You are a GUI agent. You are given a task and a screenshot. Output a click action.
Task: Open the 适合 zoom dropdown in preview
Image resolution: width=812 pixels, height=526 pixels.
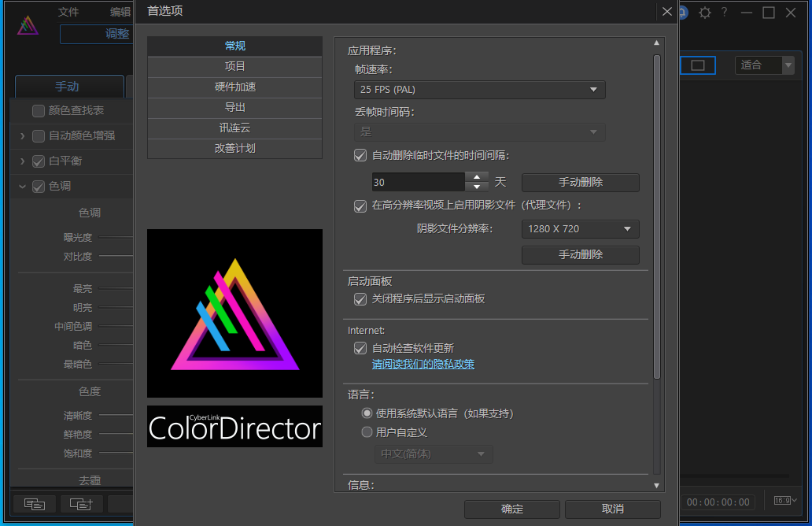764,65
